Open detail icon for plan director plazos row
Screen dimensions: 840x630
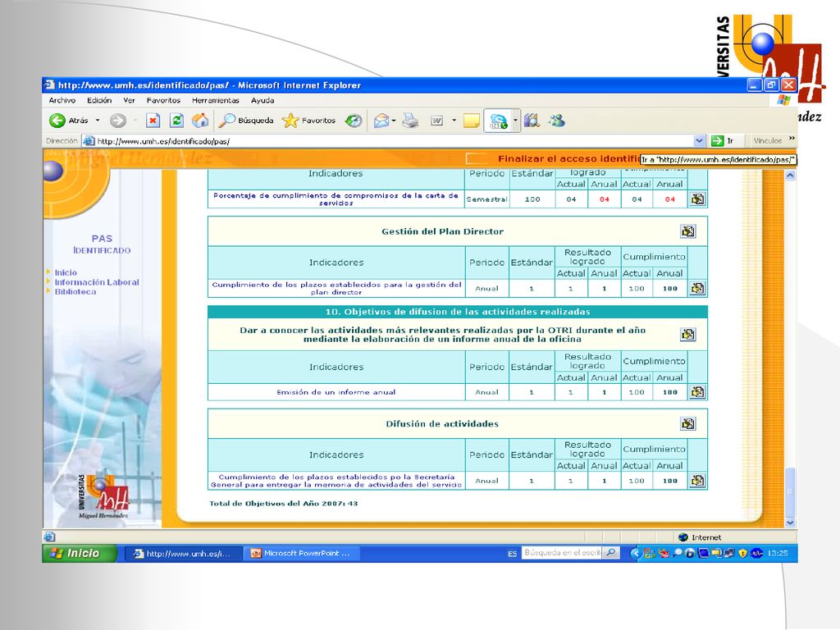point(697,288)
